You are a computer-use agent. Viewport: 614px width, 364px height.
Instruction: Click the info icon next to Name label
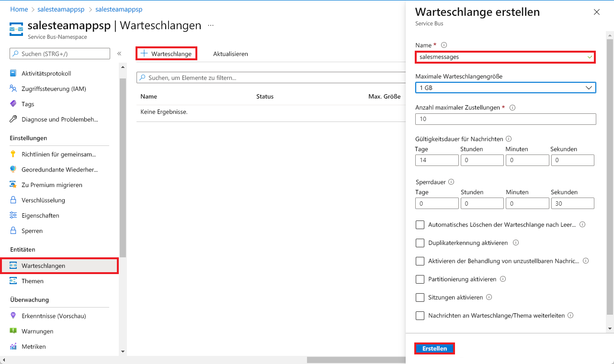click(443, 45)
